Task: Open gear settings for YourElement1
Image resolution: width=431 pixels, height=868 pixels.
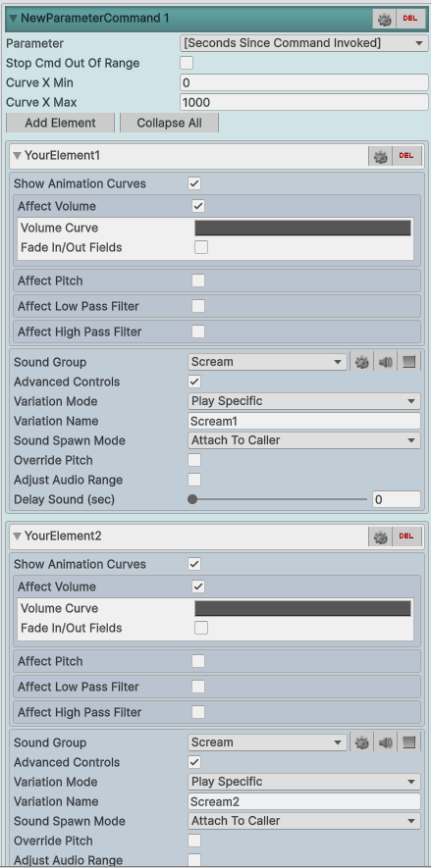Action: coord(381,156)
